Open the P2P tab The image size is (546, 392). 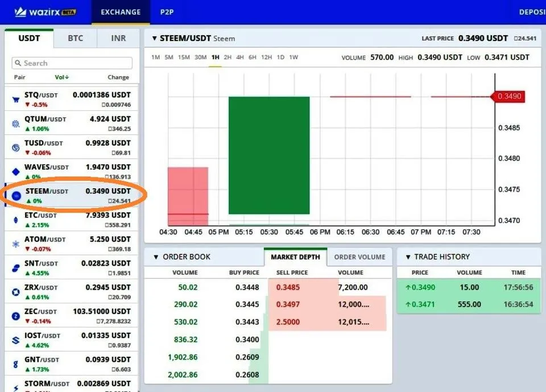pos(167,12)
